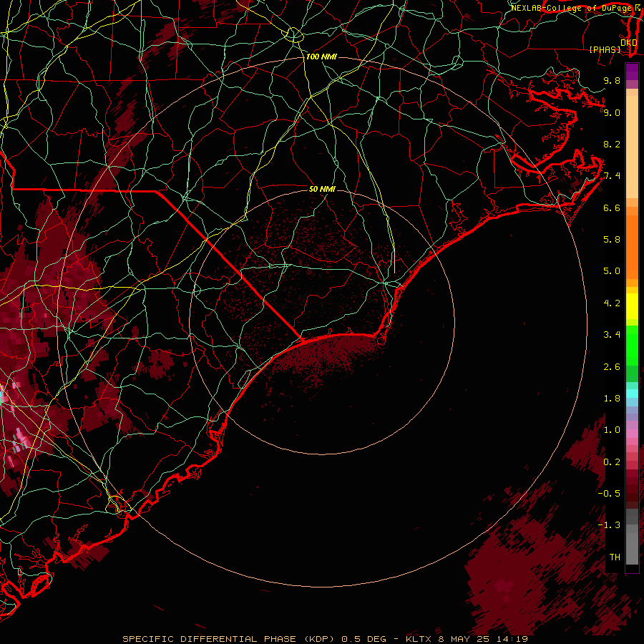This screenshot has height=644, width=644.
Task: Click the 1.8 scale label
Action: click(x=612, y=399)
